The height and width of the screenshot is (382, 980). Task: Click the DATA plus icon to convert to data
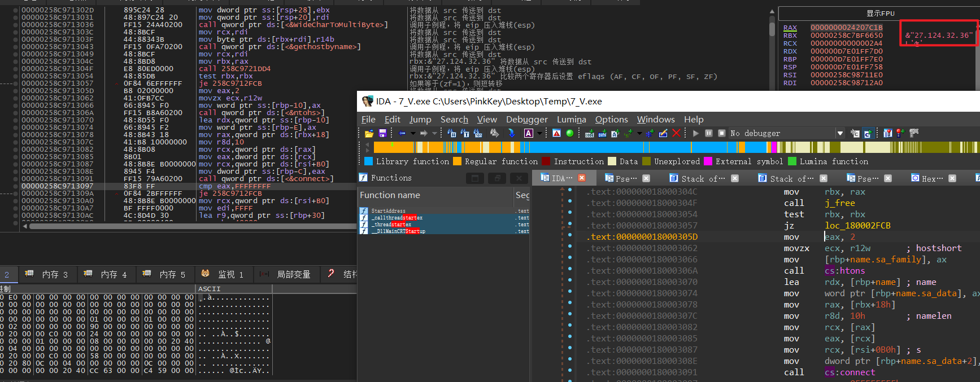(x=603, y=133)
